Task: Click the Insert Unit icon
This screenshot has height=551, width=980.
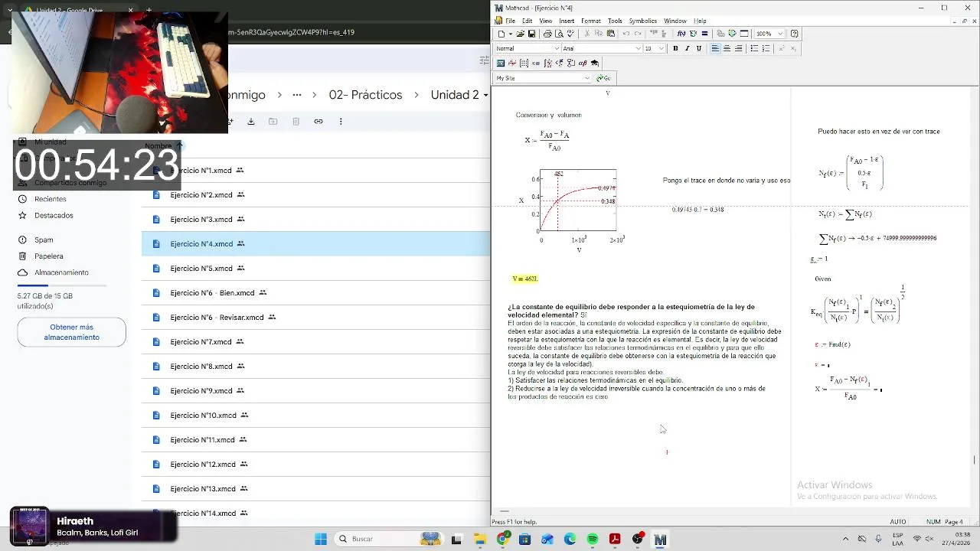Action: click(693, 34)
